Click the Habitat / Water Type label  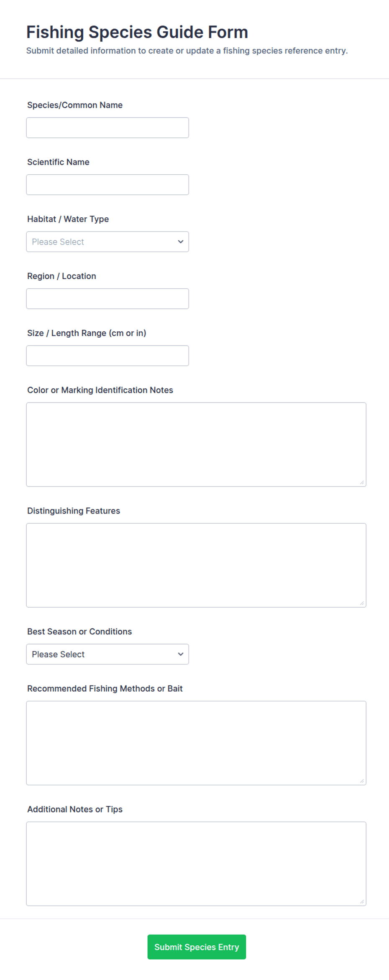[x=68, y=219]
